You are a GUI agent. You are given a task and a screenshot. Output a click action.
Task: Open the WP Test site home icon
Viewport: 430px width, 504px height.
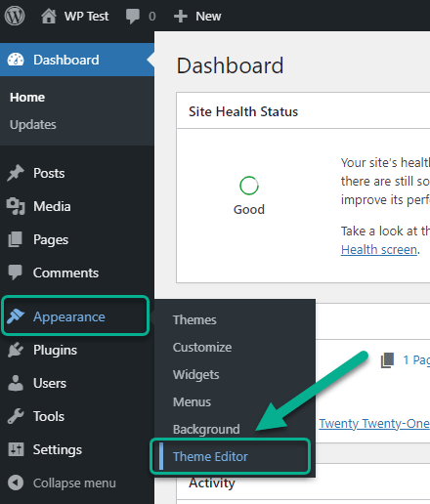point(49,16)
